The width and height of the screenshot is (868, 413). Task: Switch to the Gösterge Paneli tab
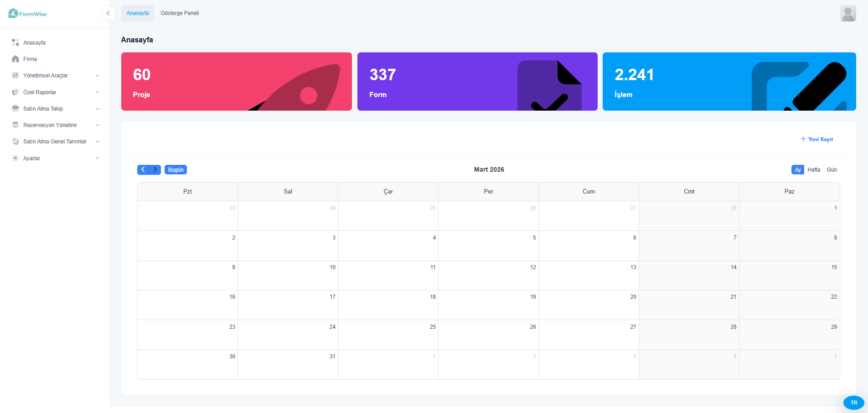click(180, 13)
